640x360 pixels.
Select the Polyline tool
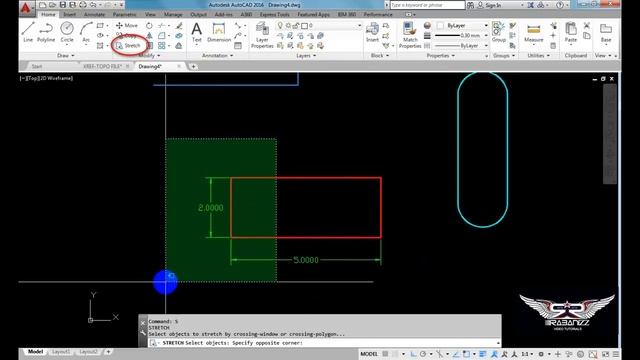(x=46, y=32)
